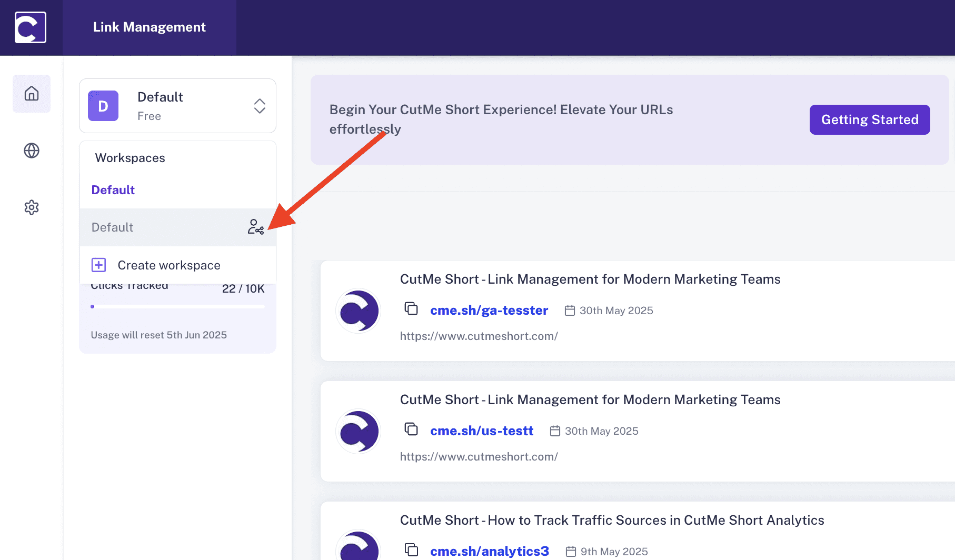Click the us-testt card site thumbnail
This screenshot has height=560, width=955.
359,432
